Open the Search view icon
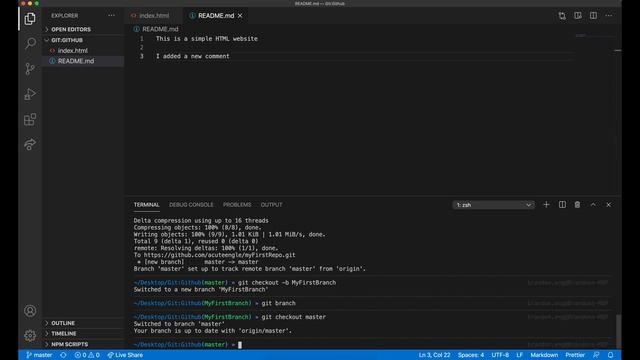 click(30, 43)
